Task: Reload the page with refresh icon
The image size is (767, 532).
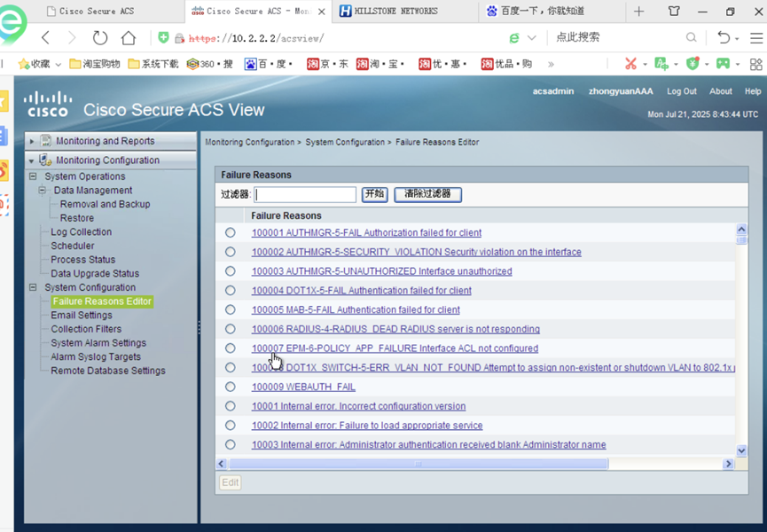Action: [x=100, y=37]
